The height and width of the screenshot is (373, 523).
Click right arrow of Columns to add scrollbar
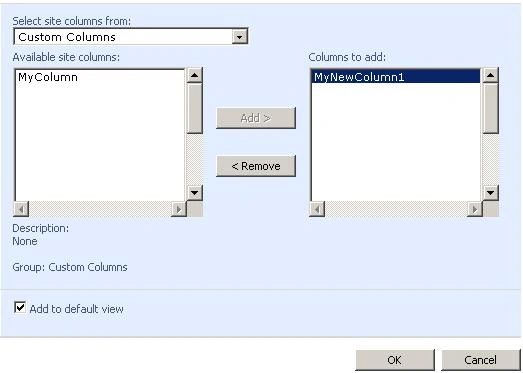475,209
